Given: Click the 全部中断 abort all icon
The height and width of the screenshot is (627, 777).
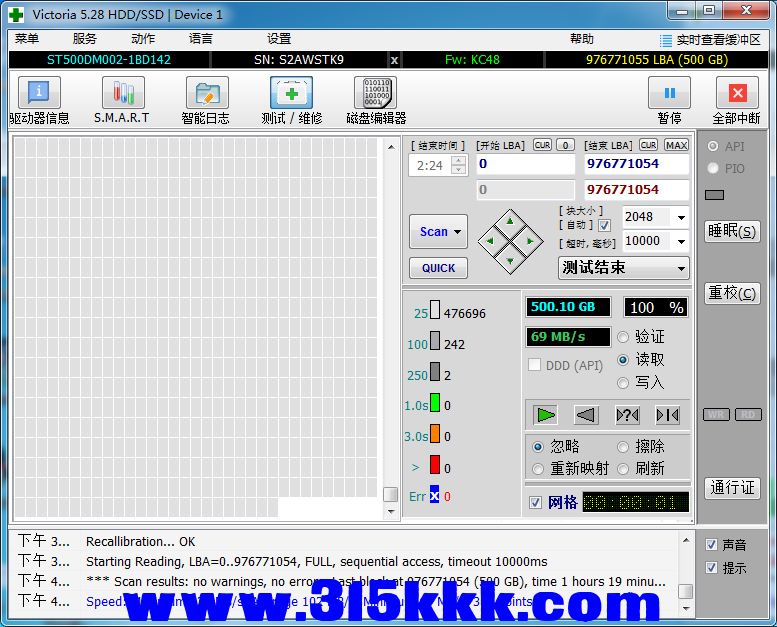Looking at the screenshot, I should pyautogui.click(x=737, y=94).
